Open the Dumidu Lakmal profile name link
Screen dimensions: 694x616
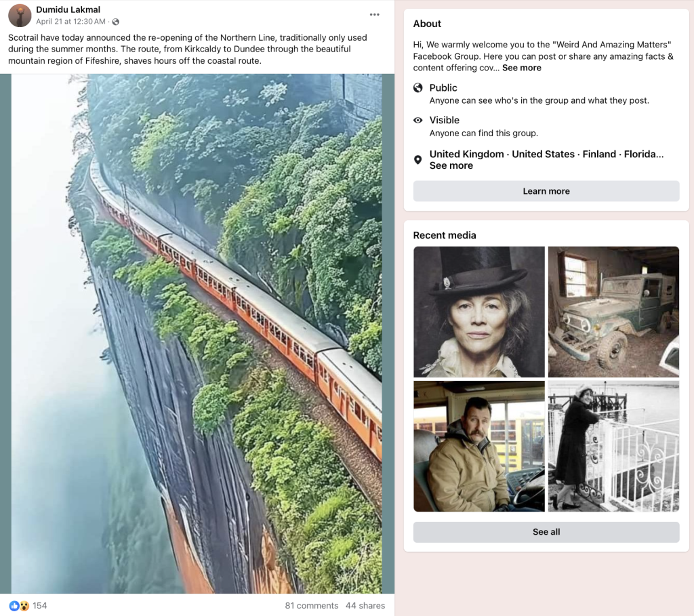pyautogui.click(x=69, y=10)
